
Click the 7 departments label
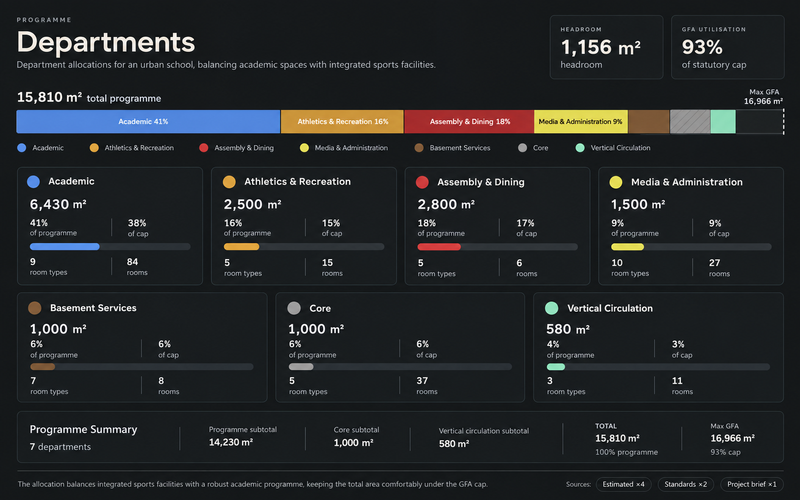click(x=60, y=447)
